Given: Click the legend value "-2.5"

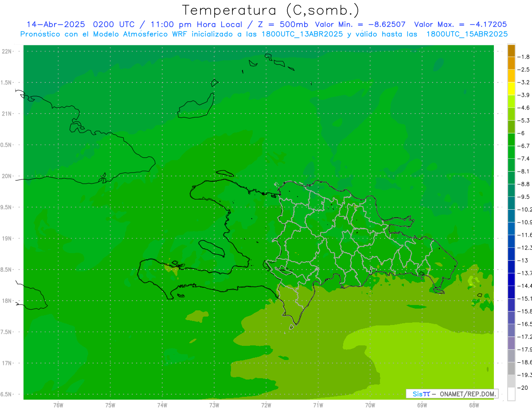Looking at the screenshot, I should (524, 70).
